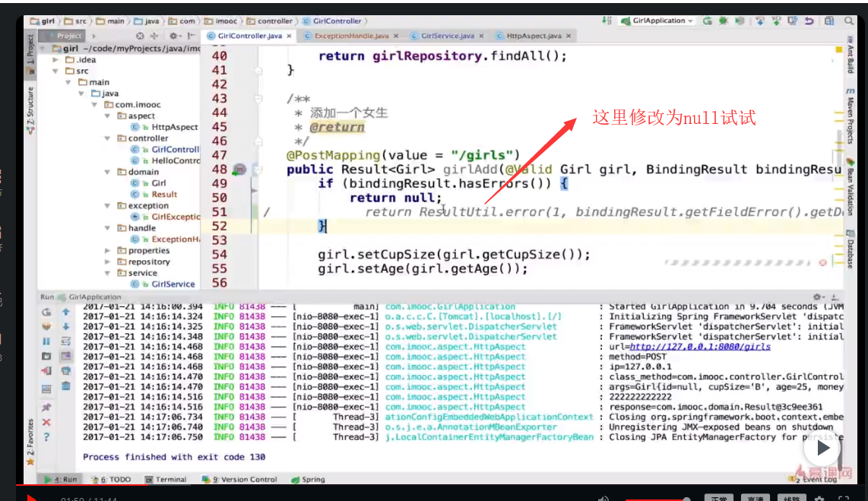Open the Spring tool window

click(x=309, y=480)
